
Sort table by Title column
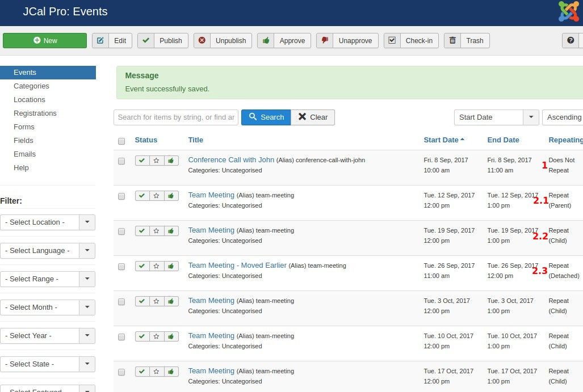pyautogui.click(x=196, y=140)
